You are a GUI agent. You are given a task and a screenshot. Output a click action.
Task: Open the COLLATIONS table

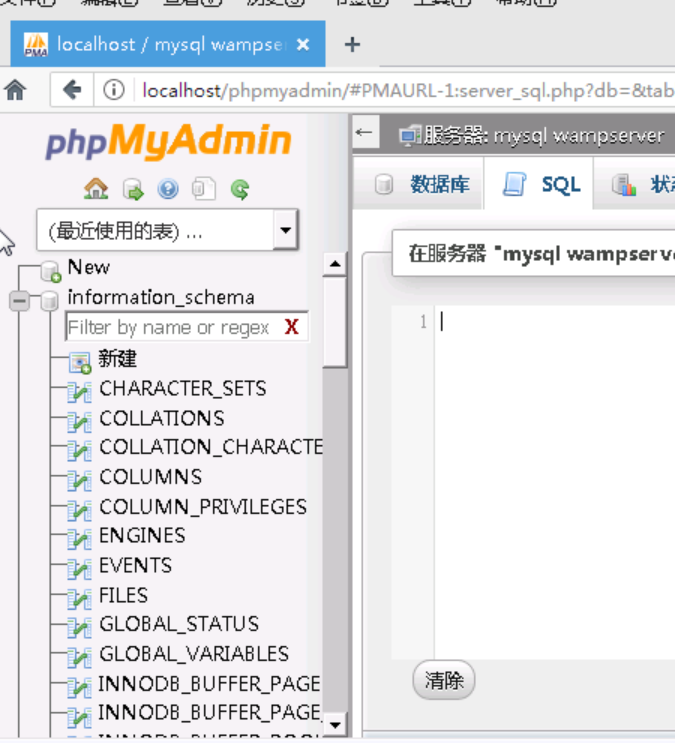162,418
